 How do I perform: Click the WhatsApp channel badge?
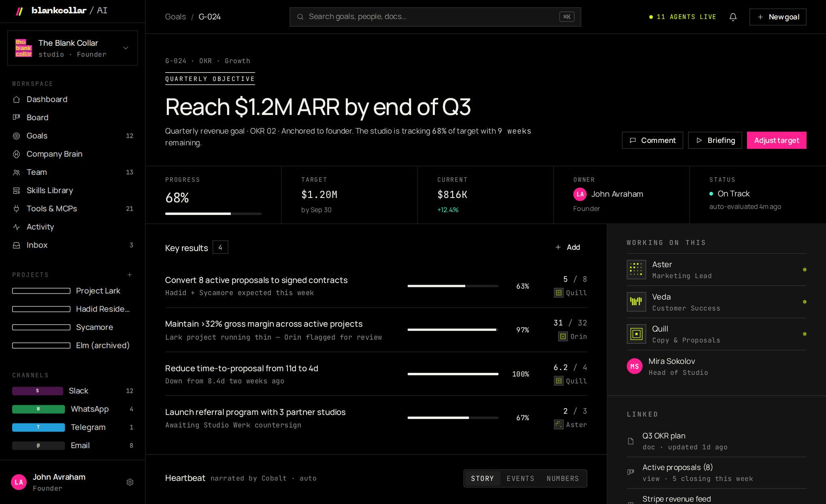tap(38, 409)
